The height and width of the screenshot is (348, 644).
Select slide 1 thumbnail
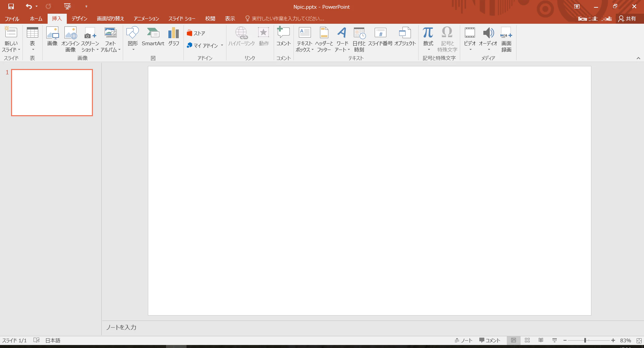[52, 92]
